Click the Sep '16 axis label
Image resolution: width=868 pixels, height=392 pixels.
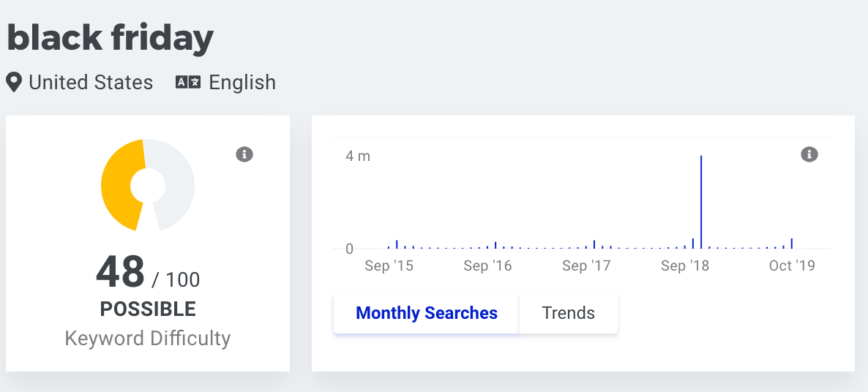point(487,266)
